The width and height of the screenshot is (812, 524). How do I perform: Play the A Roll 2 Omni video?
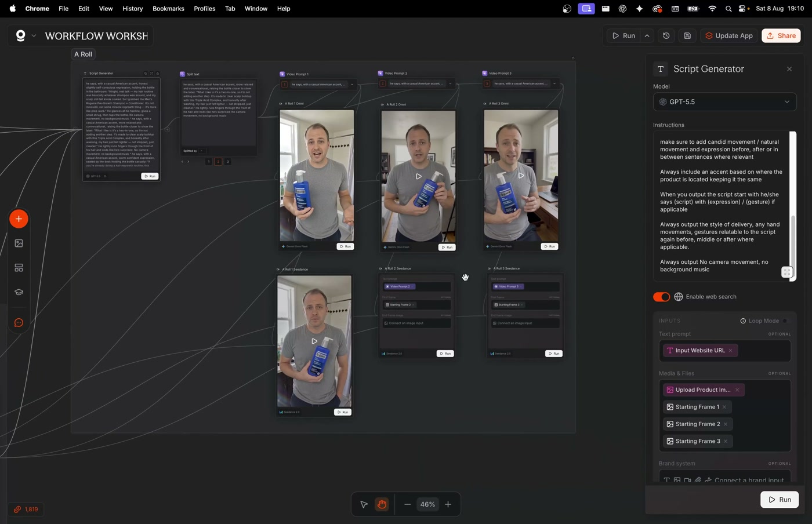point(418,176)
